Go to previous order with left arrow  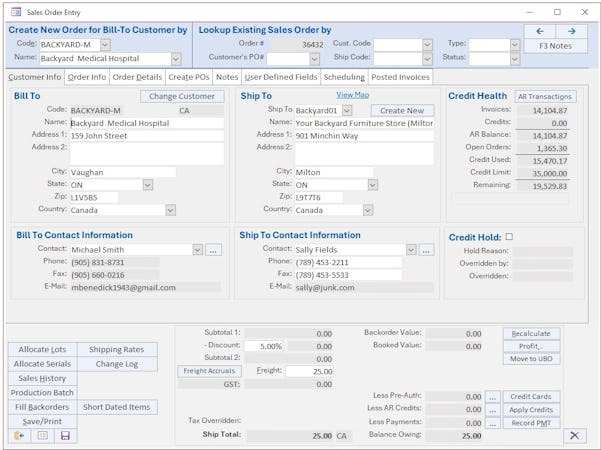click(540, 31)
